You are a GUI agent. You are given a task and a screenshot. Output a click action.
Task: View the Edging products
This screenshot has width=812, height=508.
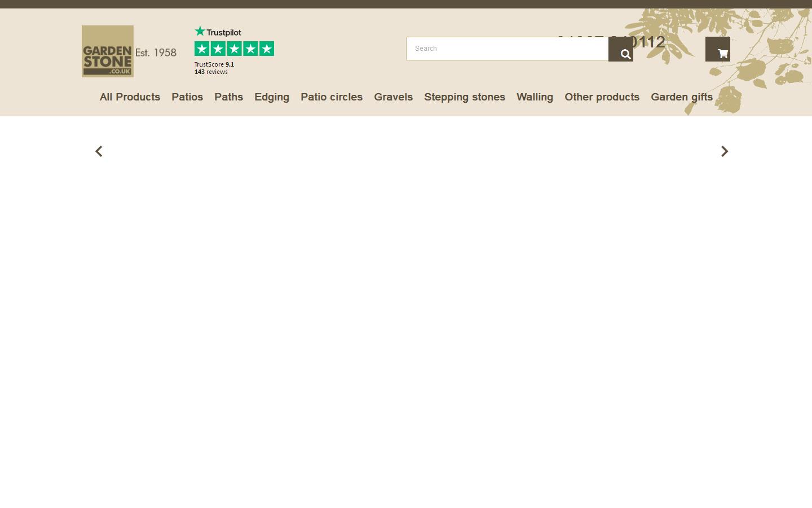[x=272, y=97]
